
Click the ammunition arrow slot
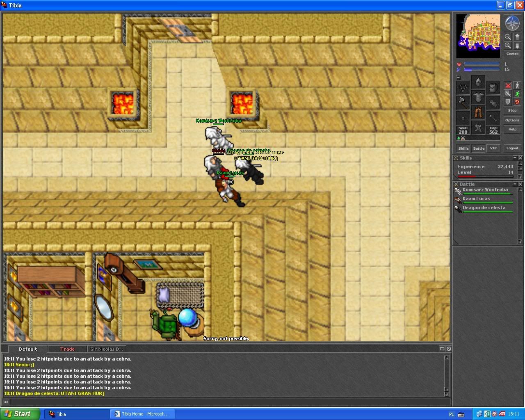[x=493, y=118]
